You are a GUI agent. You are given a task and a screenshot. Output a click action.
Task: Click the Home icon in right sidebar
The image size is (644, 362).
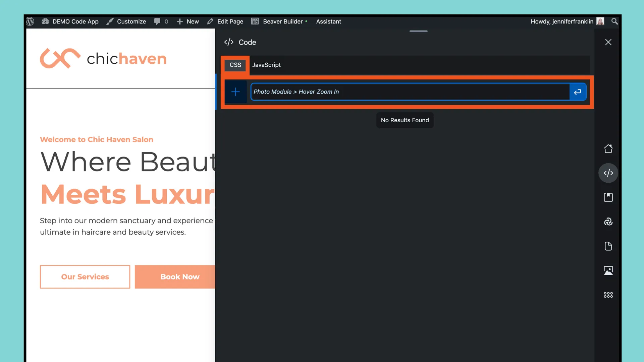tap(608, 148)
